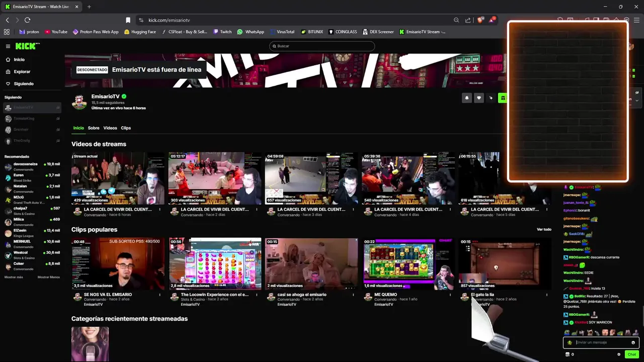Open the 04:59:08 stream video thumbnail

coord(311,178)
